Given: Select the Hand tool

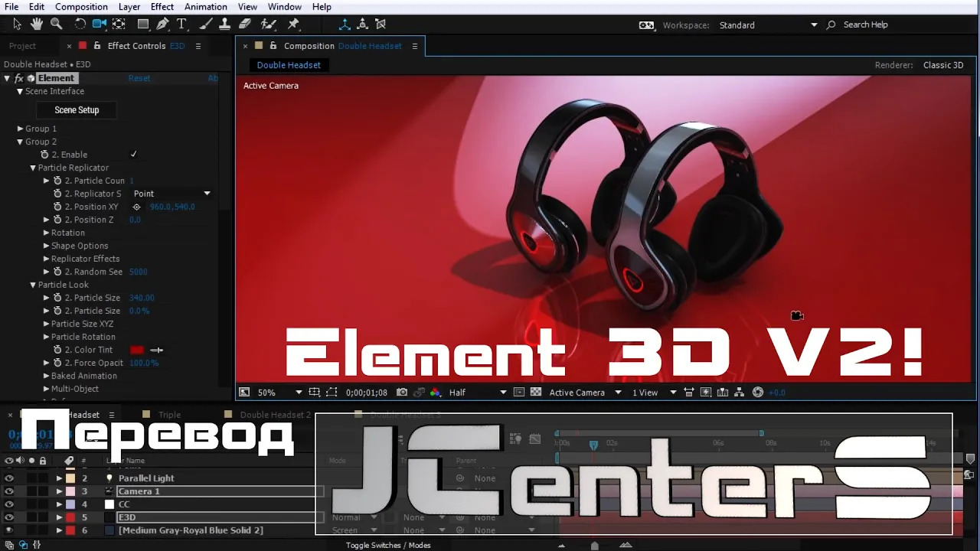Looking at the screenshot, I should coord(37,24).
